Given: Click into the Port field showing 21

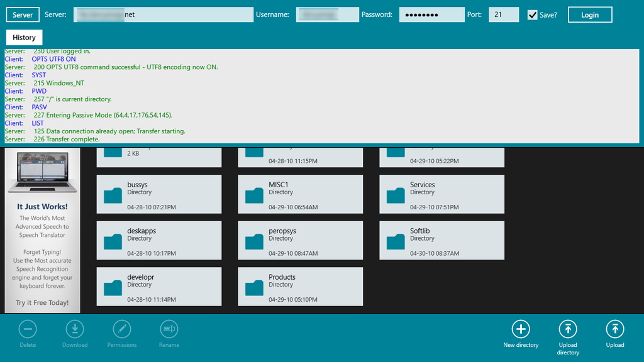Looking at the screenshot, I should pyautogui.click(x=504, y=14).
